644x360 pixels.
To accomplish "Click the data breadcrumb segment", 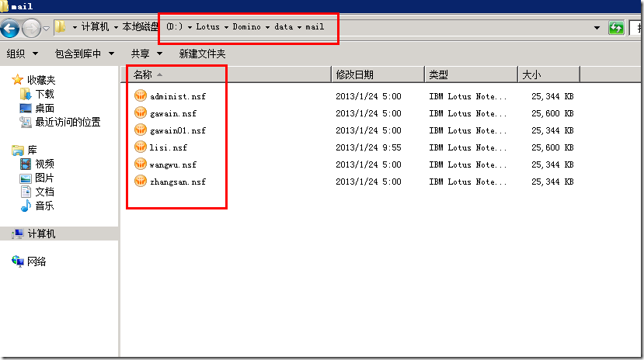I will [x=284, y=26].
